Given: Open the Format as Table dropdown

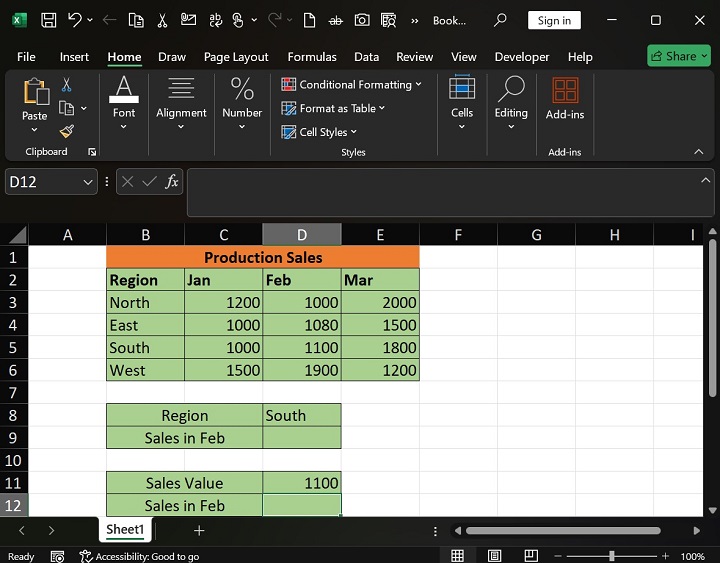Looking at the screenshot, I should pos(334,108).
